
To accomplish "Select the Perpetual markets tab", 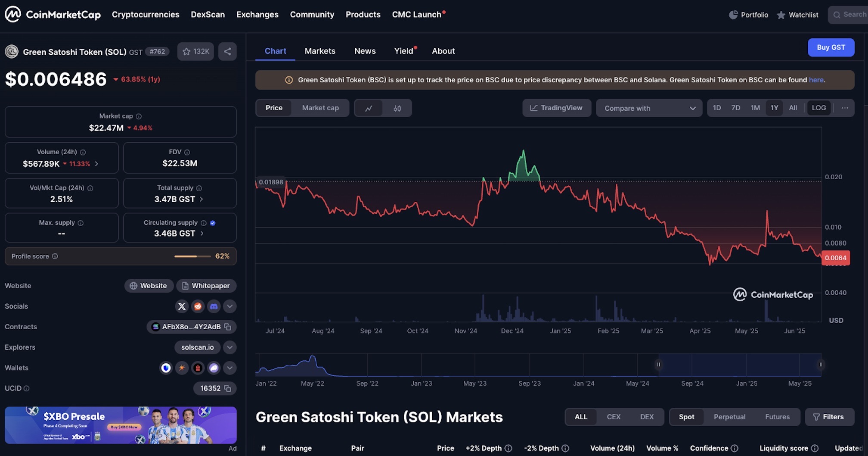I will pyautogui.click(x=729, y=417).
